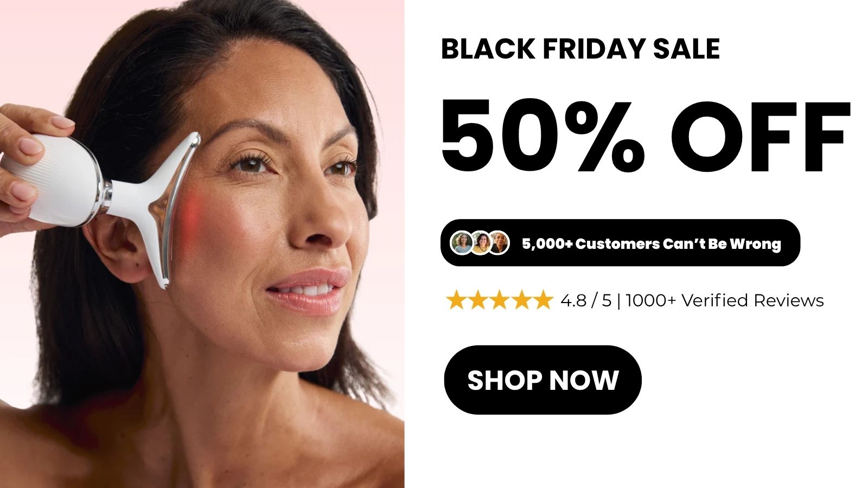This screenshot has height=488, width=868.
Task: Click the 5,000+ Customers Can't Be Wrong text
Action: pyautogui.click(x=652, y=244)
